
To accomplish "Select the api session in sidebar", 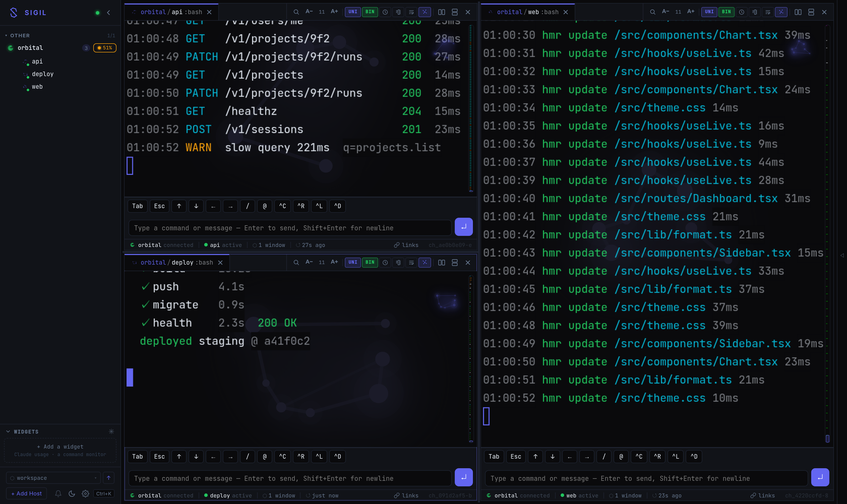I will 37,61.
